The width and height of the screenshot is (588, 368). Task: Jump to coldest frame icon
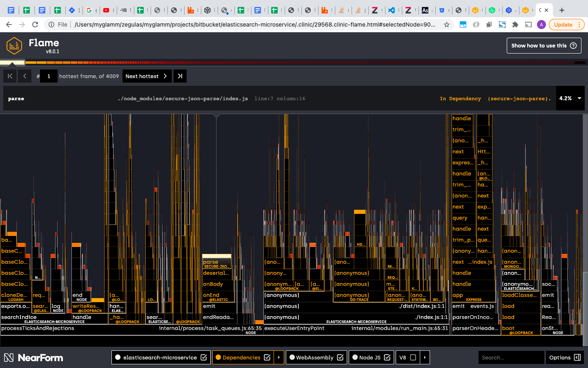tap(180, 76)
